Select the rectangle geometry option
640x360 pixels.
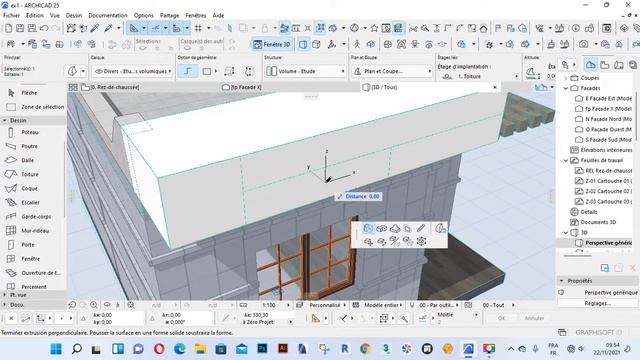click(207, 71)
